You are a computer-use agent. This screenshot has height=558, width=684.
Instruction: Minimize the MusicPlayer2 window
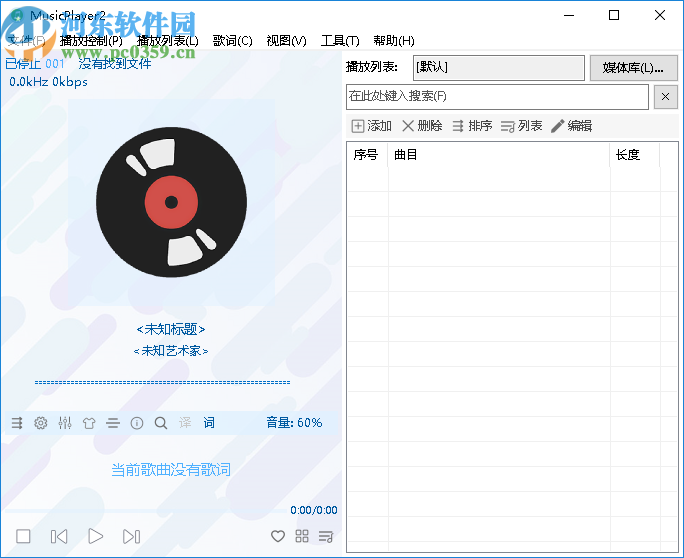point(569,15)
